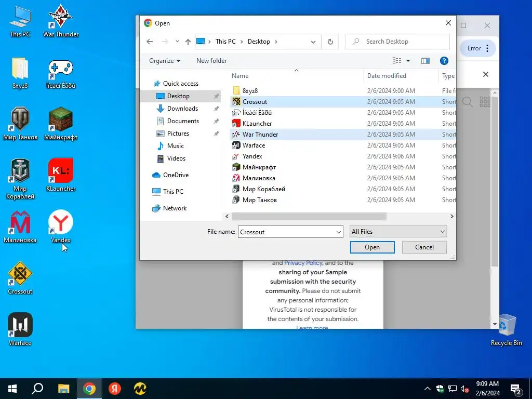The width and height of the screenshot is (532, 399).
Task: Open the Organize dropdown menu
Action: (165, 61)
